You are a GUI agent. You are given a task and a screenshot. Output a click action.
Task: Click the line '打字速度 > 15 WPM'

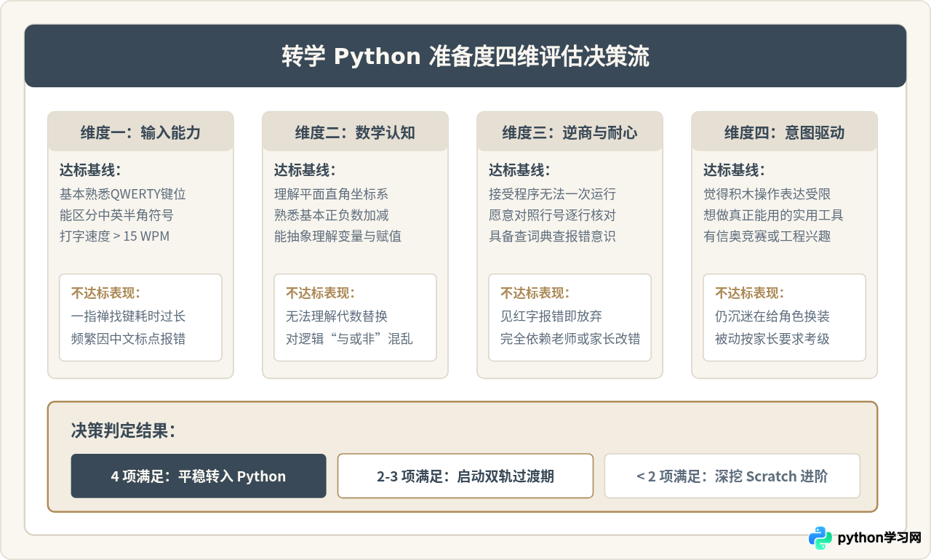tap(114, 236)
